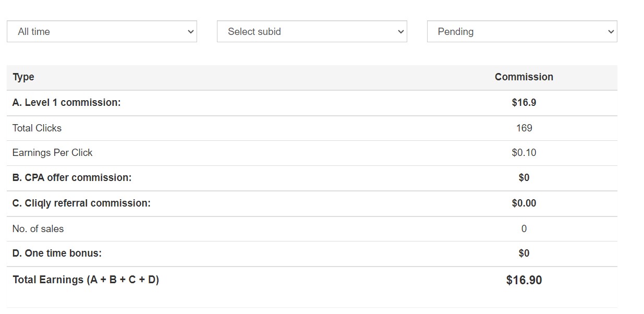Click the chevron arrow on Pending selector
Viewport: 644px width, 314px height.
(x=611, y=32)
